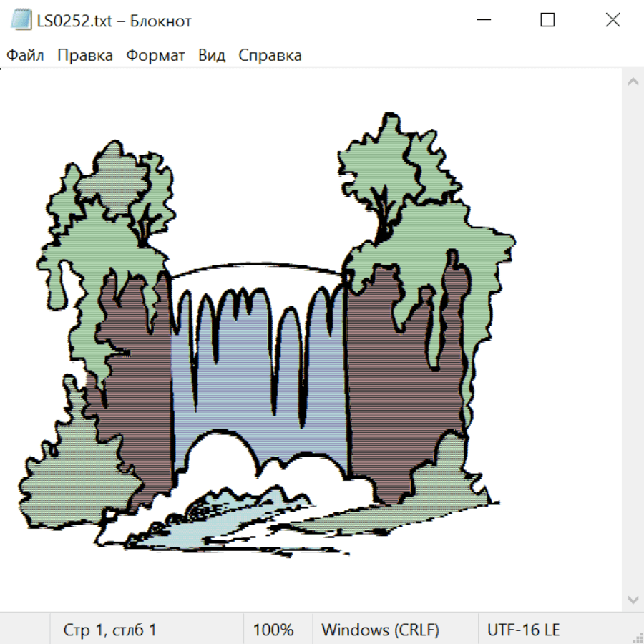Open the Файл menu
The height and width of the screenshot is (644, 644).
coord(25,56)
